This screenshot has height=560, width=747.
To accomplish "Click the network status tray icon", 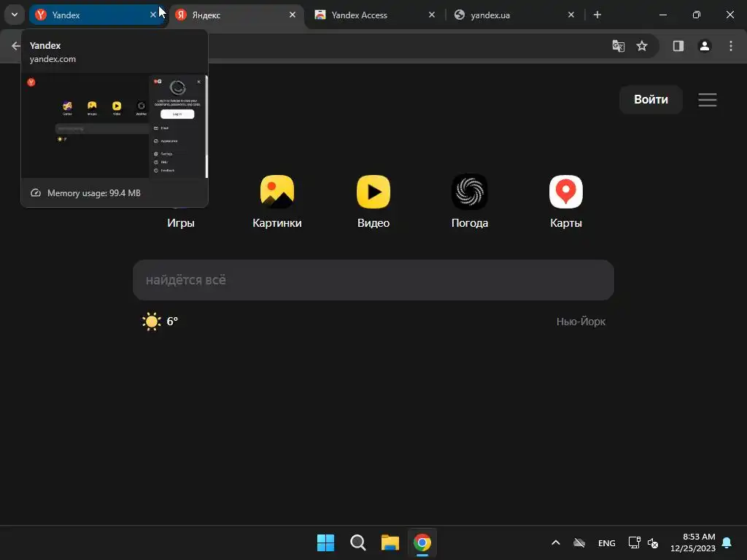I will [634, 542].
